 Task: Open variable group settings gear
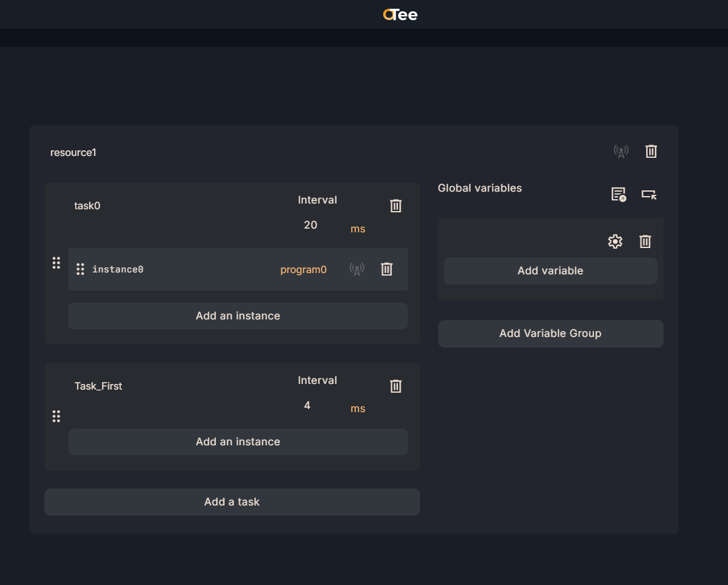[615, 242]
